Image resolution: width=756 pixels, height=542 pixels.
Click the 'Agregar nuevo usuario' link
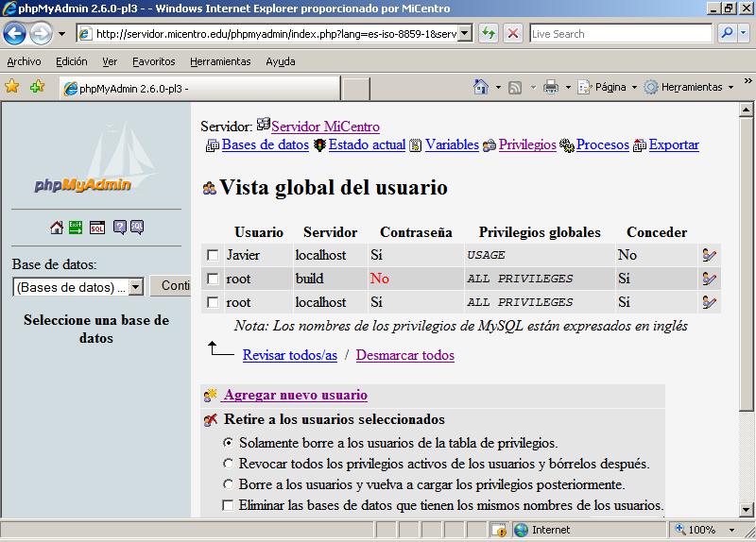295,395
